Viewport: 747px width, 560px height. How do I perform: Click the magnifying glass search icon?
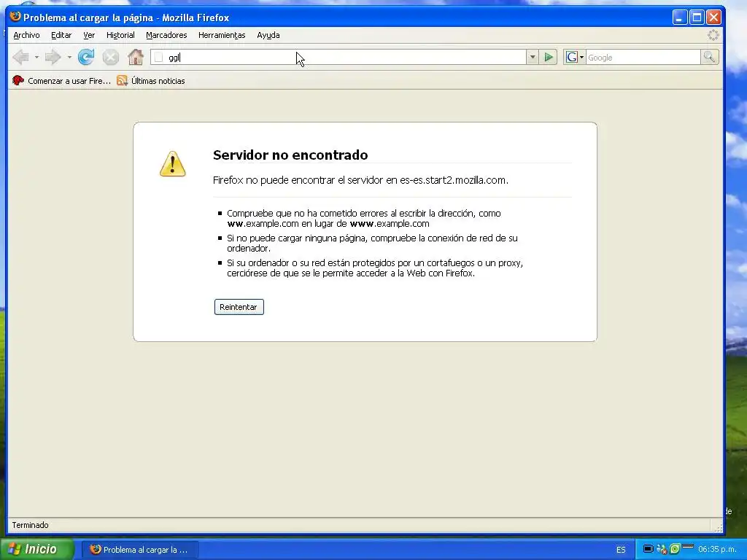click(709, 57)
